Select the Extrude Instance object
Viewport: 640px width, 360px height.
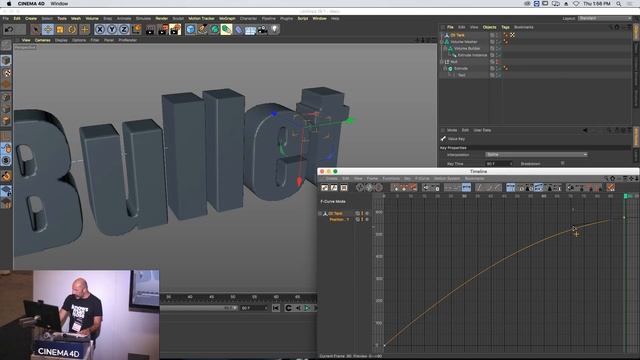472,55
